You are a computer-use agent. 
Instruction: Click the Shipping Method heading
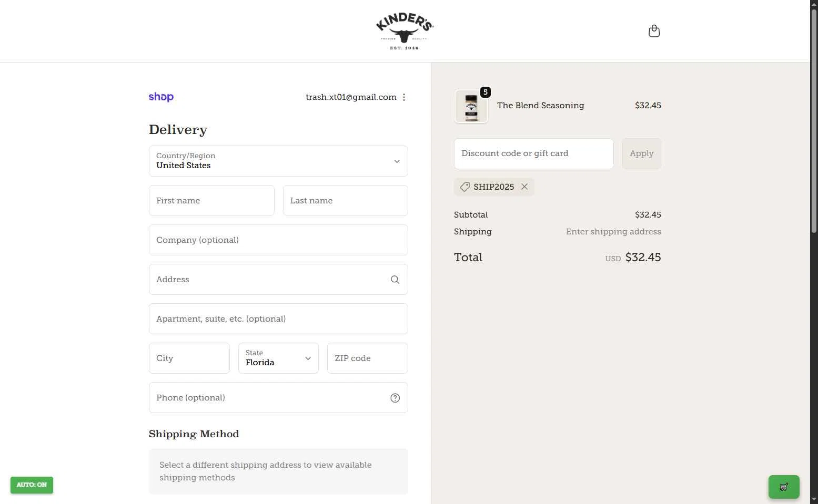194,434
